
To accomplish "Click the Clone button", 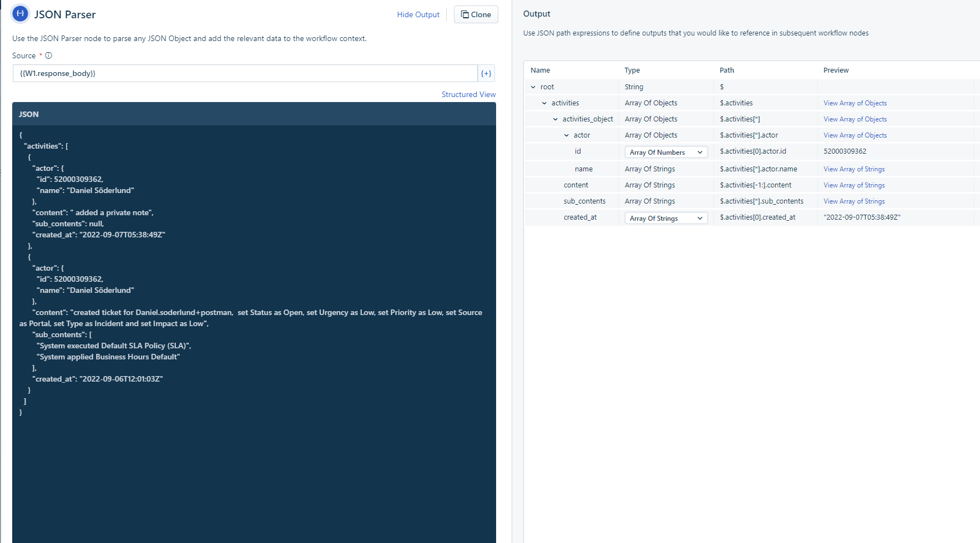I will [476, 14].
